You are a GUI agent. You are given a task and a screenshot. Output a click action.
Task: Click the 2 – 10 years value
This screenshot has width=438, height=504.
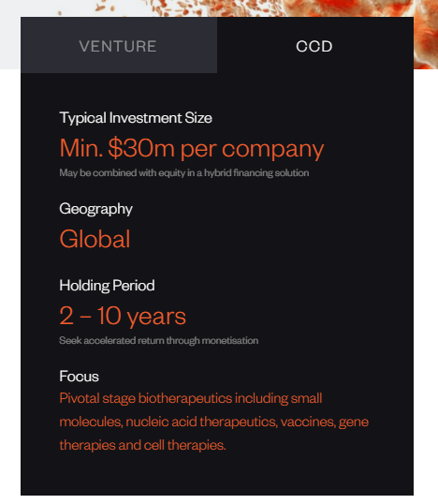click(123, 317)
